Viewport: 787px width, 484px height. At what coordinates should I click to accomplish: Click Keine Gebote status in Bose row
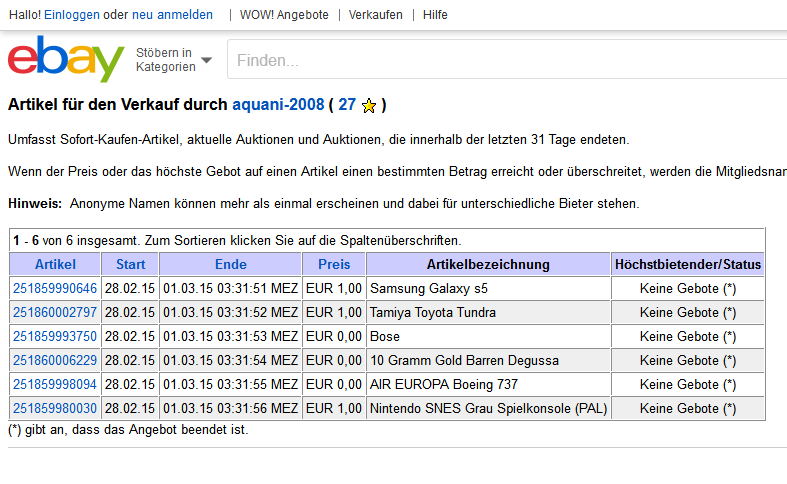[x=688, y=336]
